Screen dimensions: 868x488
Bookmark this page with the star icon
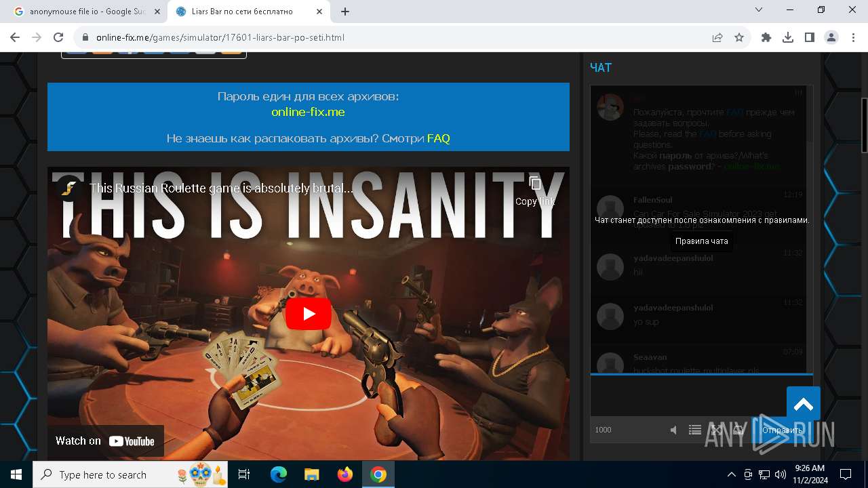click(739, 37)
